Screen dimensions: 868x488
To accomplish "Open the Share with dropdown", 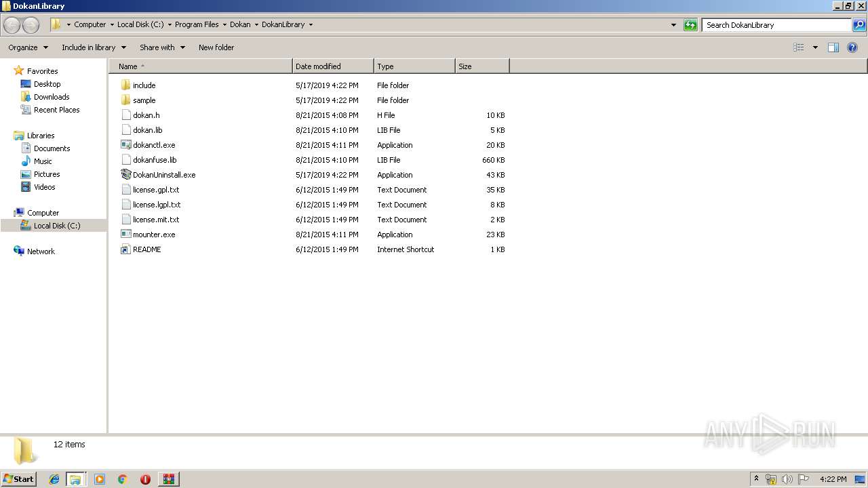I will (162, 47).
